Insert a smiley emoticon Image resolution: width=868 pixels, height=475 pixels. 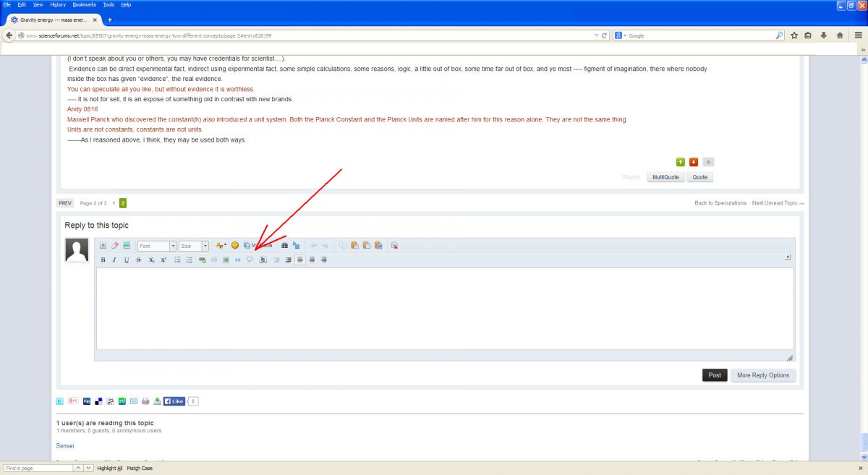[235, 246]
